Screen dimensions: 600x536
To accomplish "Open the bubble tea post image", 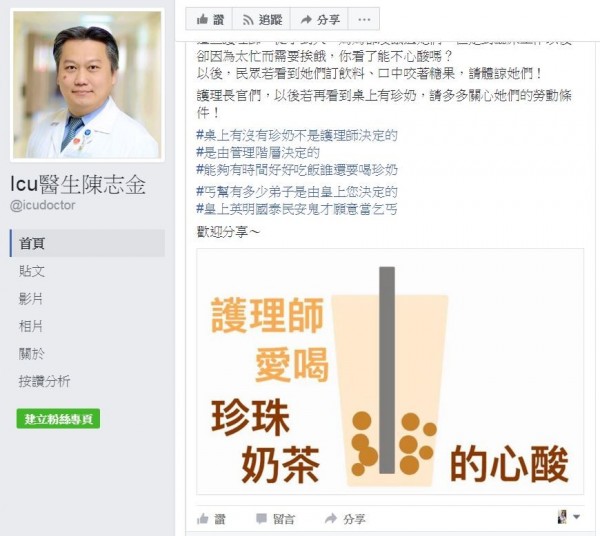I will coord(390,371).
